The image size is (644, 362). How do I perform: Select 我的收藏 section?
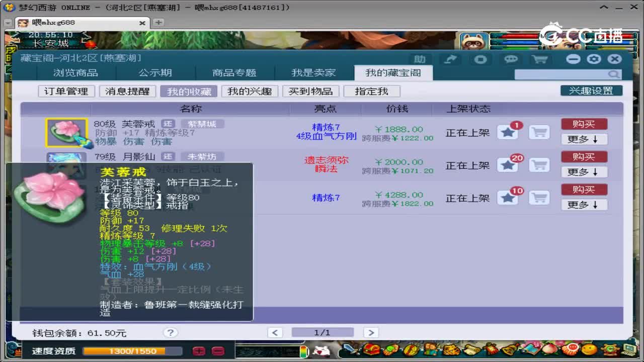(x=189, y=91)
